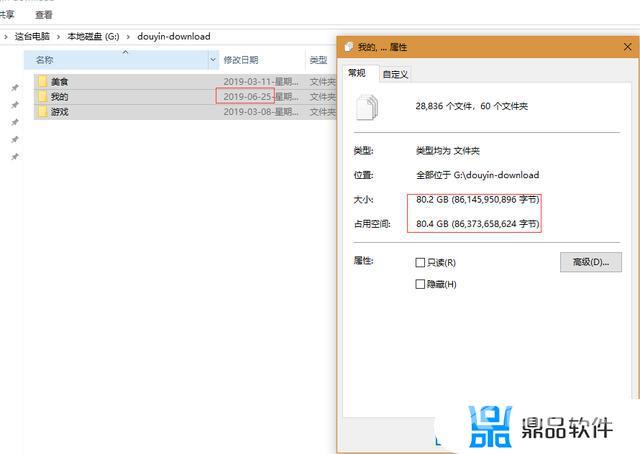The width and height of the screenshot is (640, 454).
Task: Navigate to 这台电脑 in the address bar
Action: click(32, 37)
